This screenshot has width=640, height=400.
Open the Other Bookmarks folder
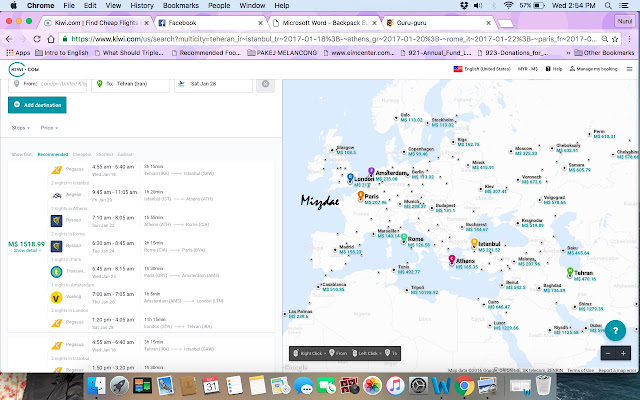[604, 53]
